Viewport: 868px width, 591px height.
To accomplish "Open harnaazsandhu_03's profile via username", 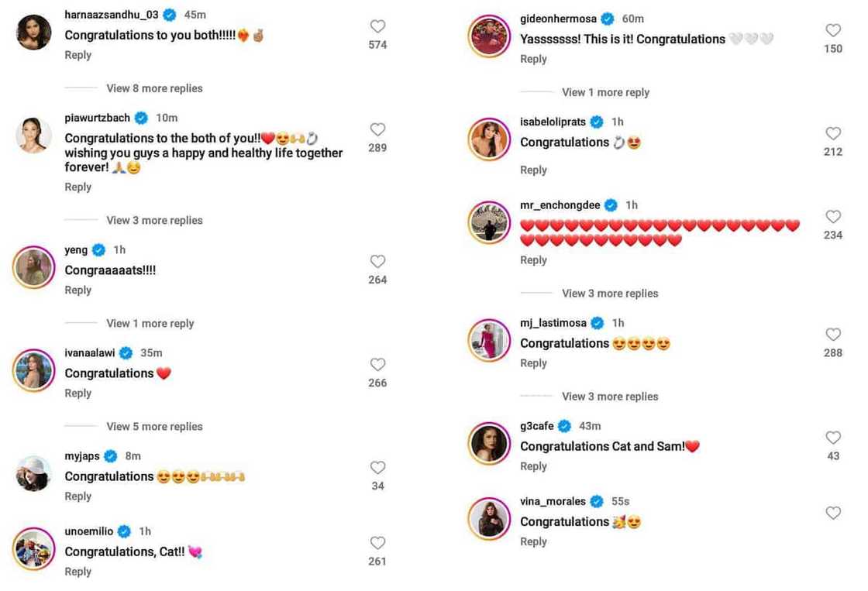I will (x=111, y=15).
